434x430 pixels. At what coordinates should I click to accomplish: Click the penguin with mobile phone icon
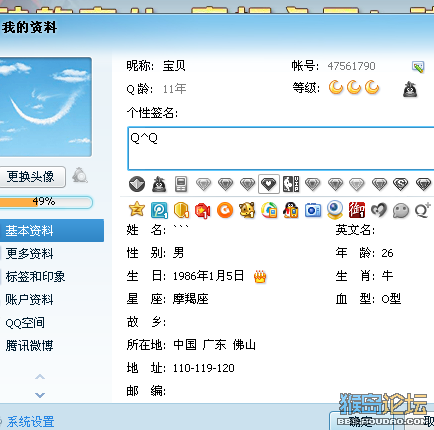tap(291, 210)
